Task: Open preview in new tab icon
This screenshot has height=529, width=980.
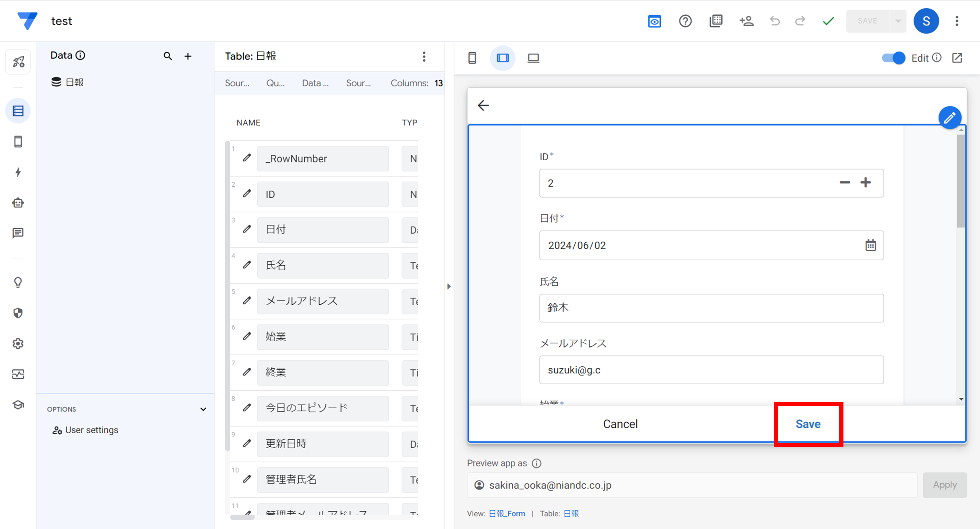Action: click(x=957, y=58)
